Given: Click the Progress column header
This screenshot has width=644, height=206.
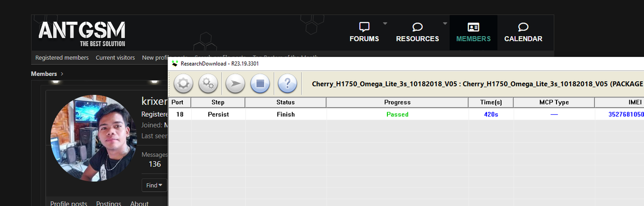Looking at the screenshot, I should pyautogui.click(x=397, y=102).
